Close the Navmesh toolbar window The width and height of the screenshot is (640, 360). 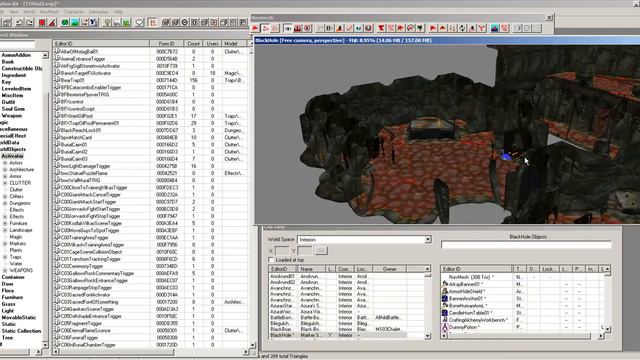pos(549,18)
